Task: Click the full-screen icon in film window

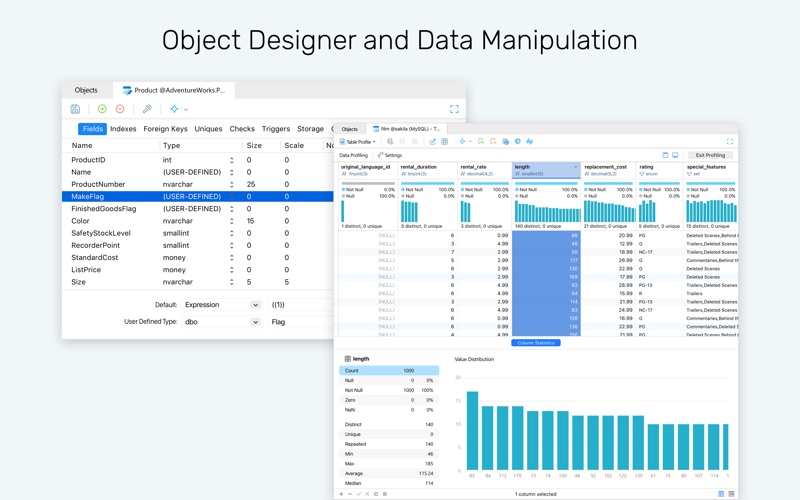Action: 730,141
